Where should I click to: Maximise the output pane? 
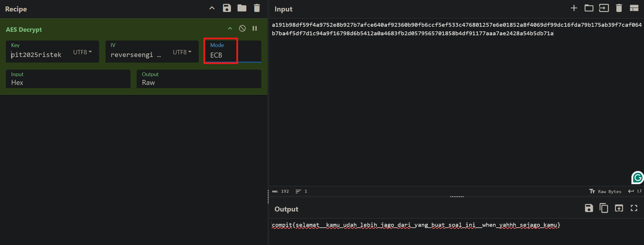pos(634,208)
